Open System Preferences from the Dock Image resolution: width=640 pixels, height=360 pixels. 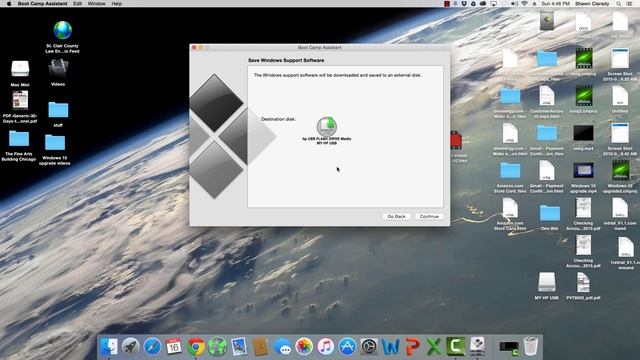coord(369,347)
